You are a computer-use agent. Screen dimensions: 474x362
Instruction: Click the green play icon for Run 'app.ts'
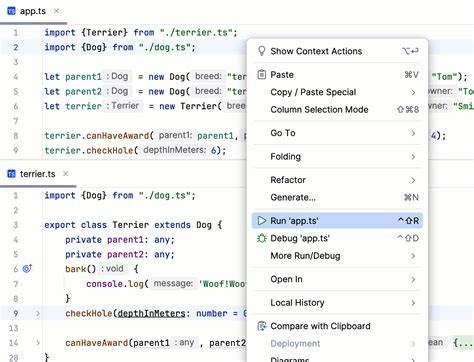(x=262, y=221)
